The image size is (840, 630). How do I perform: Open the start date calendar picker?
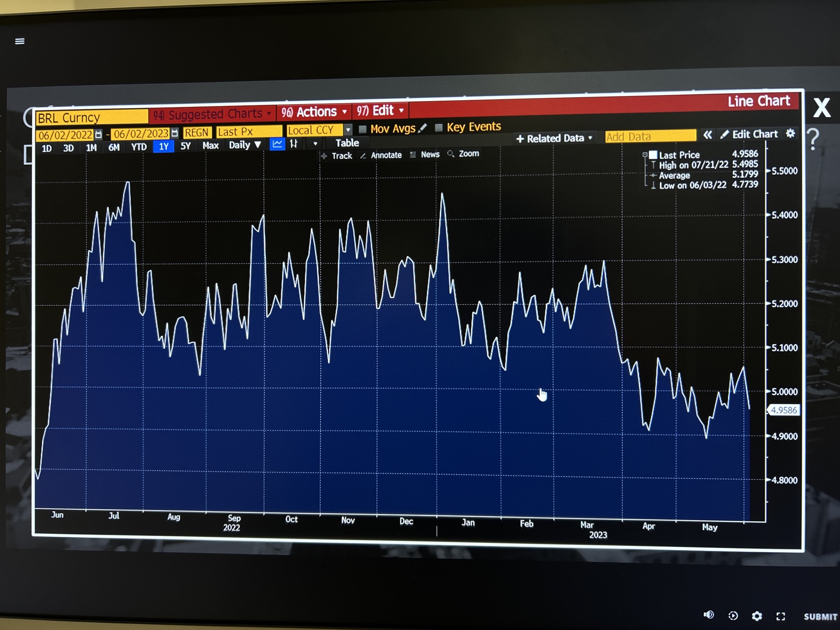tap(98, 134)
